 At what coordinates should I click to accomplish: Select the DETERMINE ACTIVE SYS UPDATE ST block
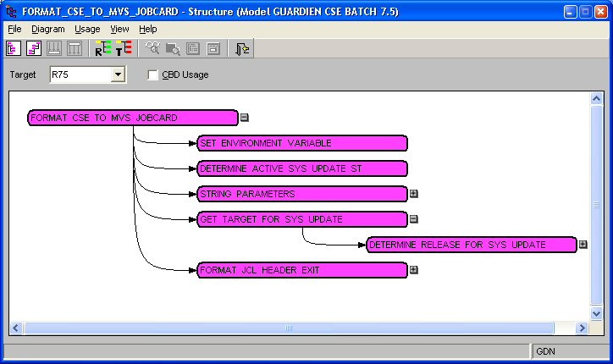(301, 168)
